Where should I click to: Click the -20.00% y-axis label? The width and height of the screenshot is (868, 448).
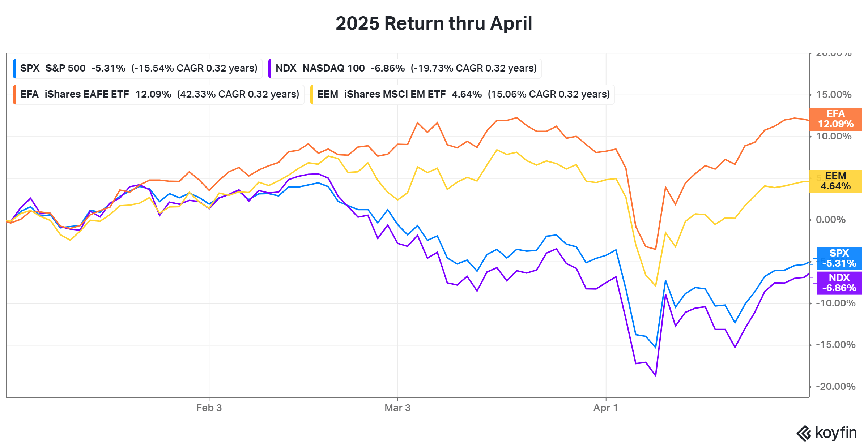835,387
